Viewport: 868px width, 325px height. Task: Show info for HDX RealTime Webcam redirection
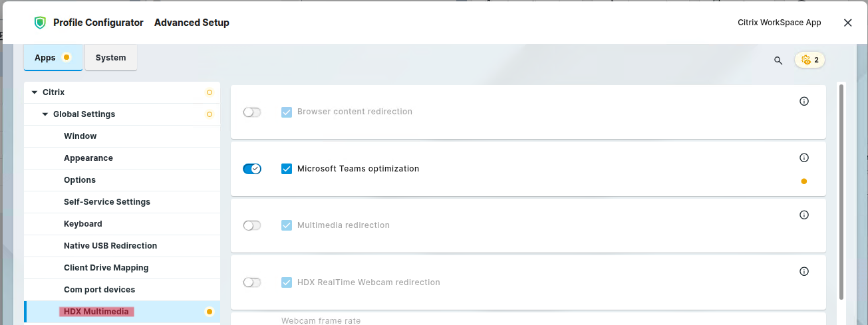pos(803,271)
